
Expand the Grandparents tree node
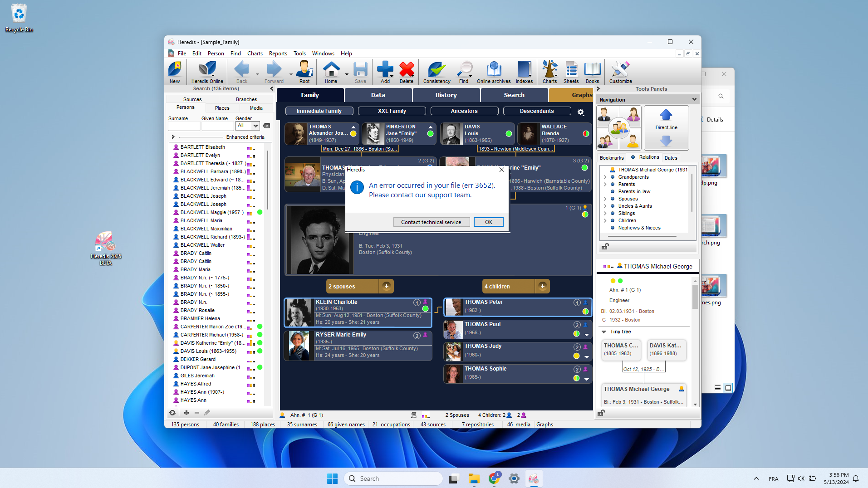(605, 177)
